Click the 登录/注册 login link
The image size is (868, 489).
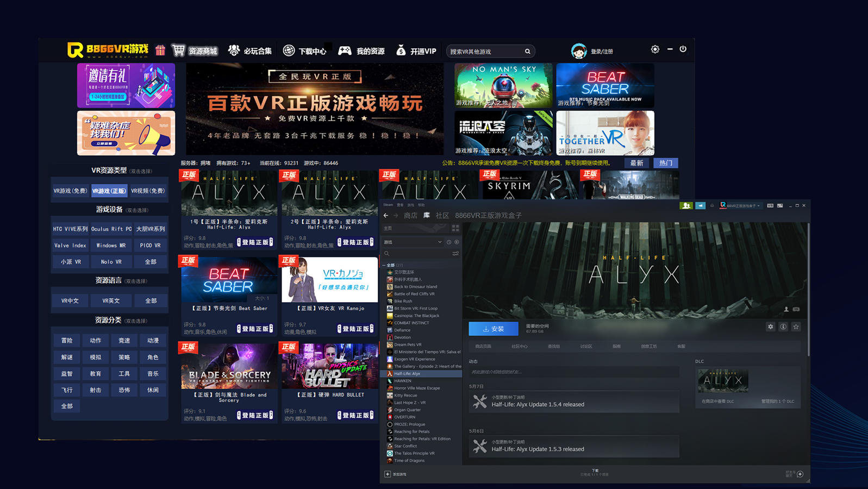(x=602, y=52)
